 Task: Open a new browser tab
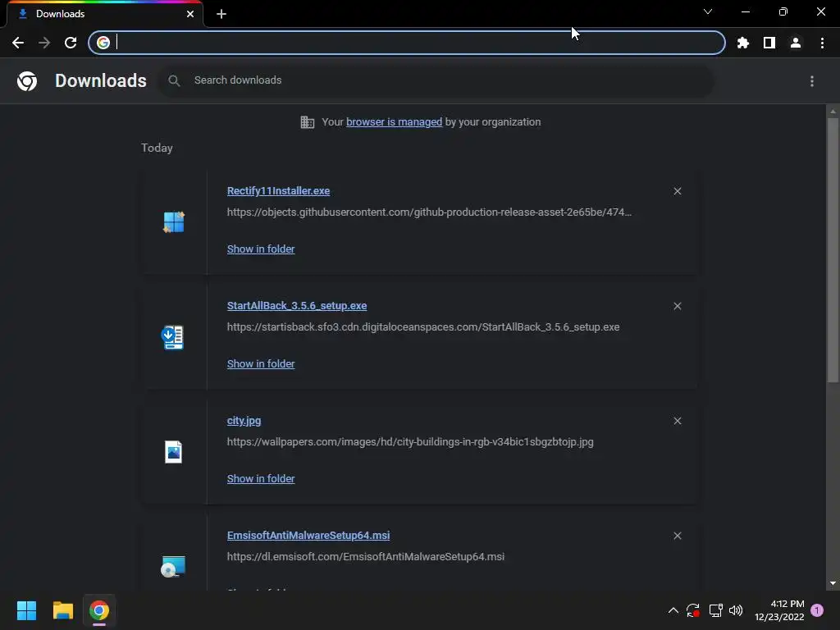(x=221, y=14)
